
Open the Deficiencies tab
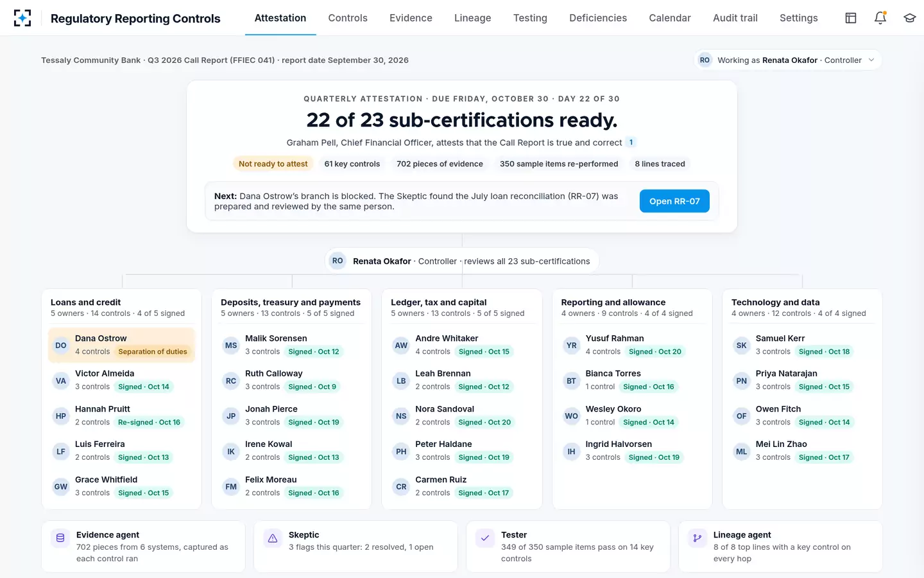(598, 18)
